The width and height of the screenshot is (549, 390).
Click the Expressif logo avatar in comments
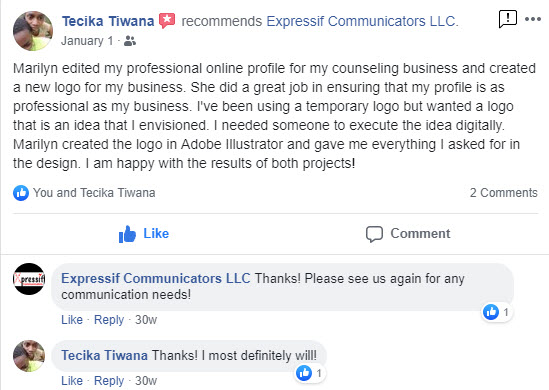29,279
